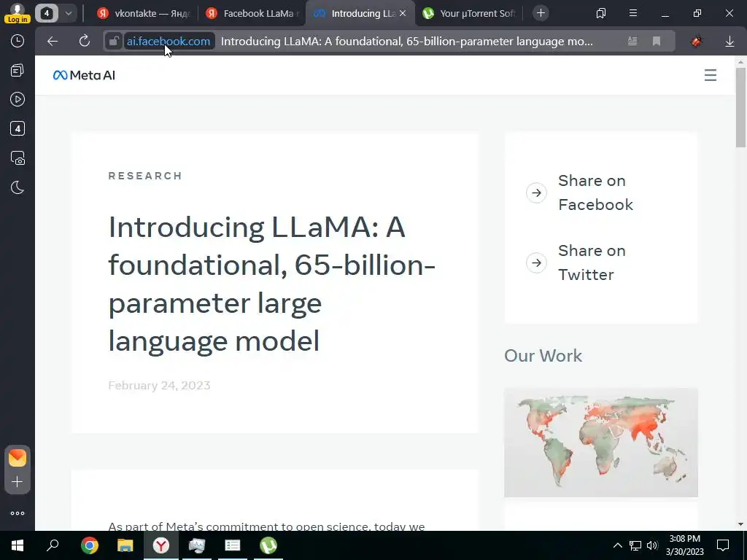The image size is (747, 560).
Task: Go back to previous page
Action: (x=53, y=42)
